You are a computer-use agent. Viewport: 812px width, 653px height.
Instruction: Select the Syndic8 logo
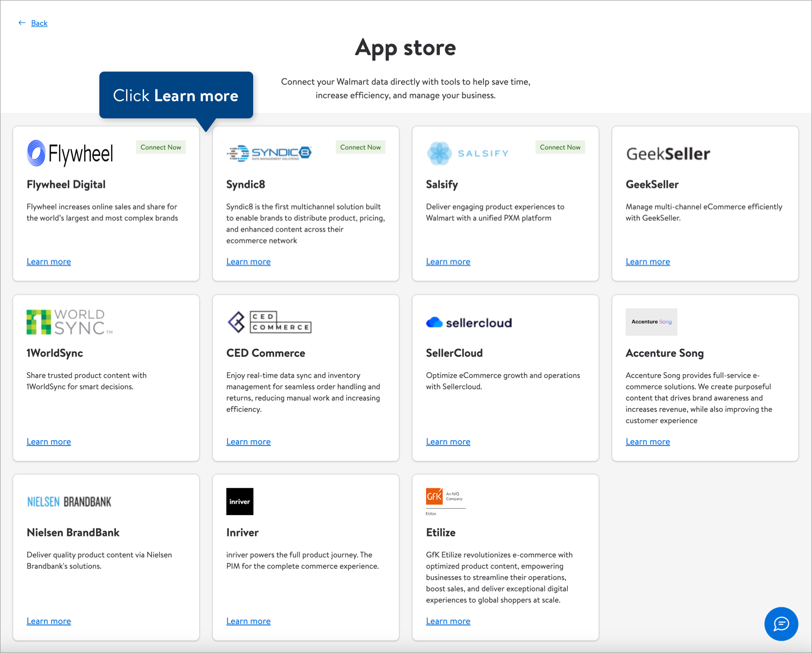(x=269, y=152)
